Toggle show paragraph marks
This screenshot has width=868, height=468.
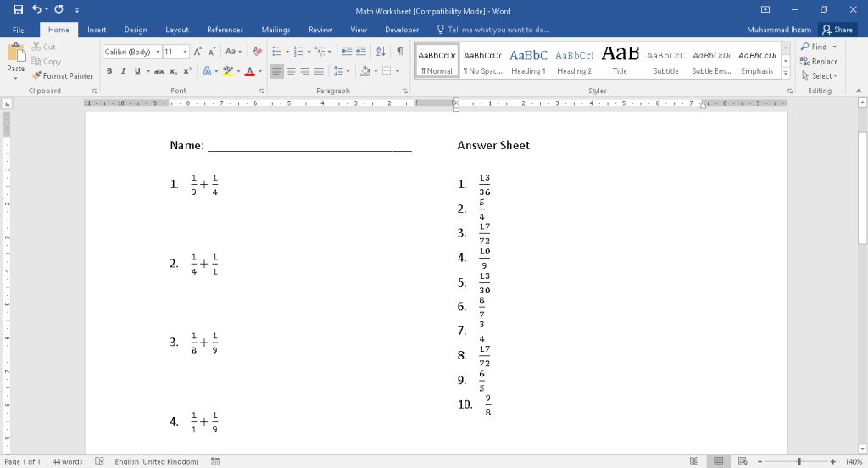400,52
